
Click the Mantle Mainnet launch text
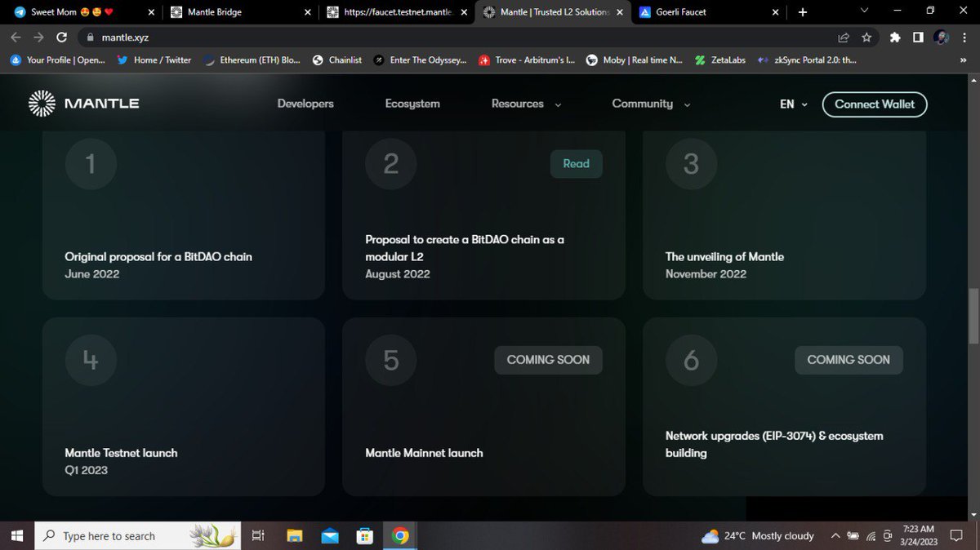click(x=424, y=453)
